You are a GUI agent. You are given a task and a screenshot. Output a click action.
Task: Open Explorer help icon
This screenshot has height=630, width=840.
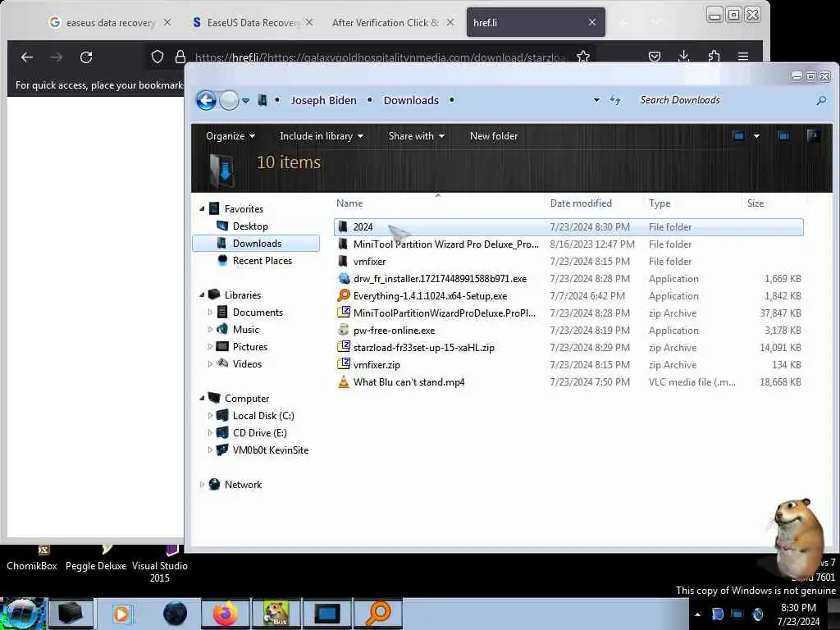coord(813,136)
